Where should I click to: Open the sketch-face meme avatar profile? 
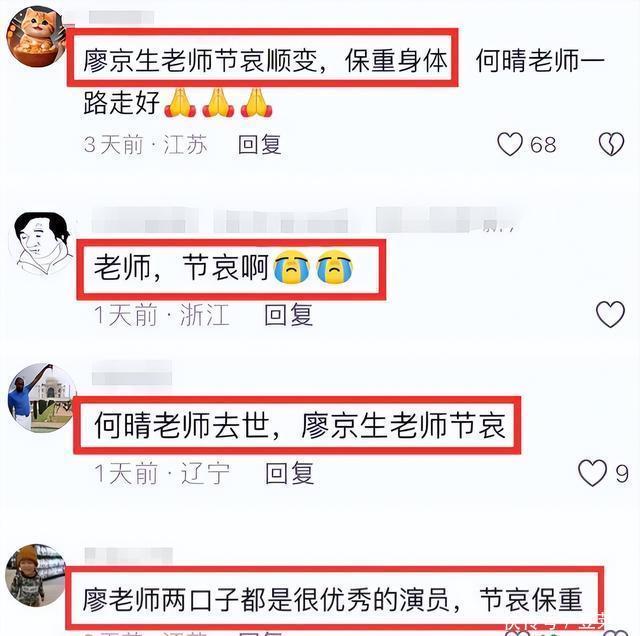(42, 242)
